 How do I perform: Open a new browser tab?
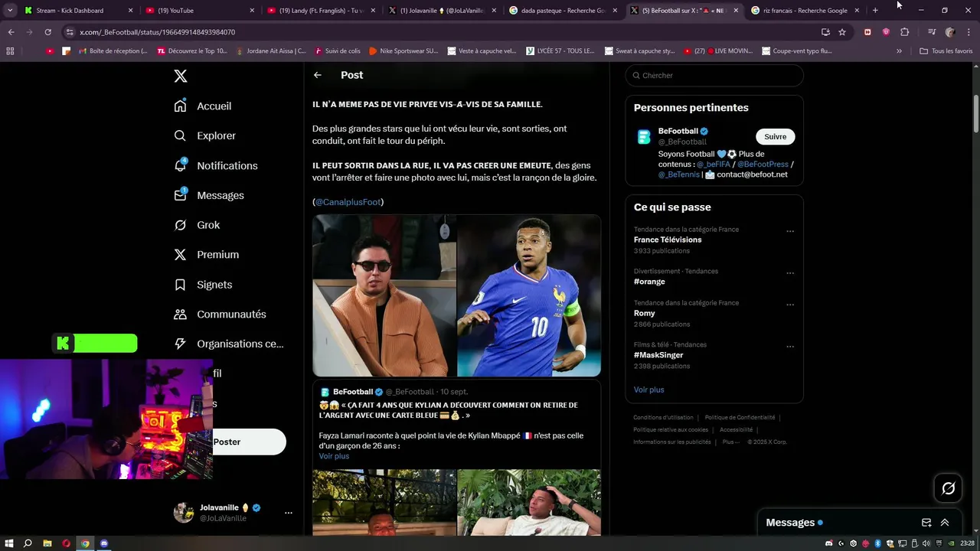click(x=875, y=11)
